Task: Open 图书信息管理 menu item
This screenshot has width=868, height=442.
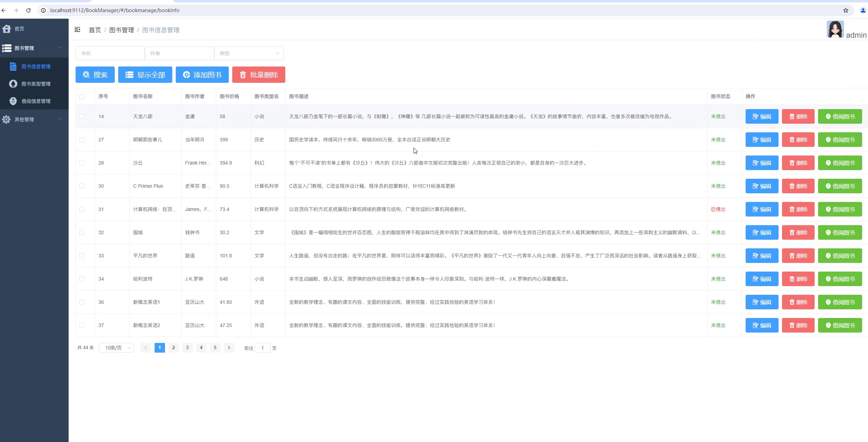Action: click(x=36, y=67)
